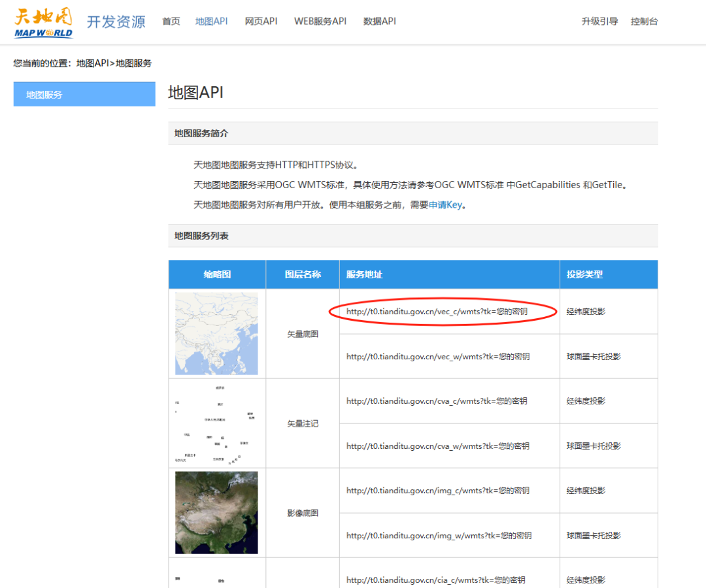Select the img_w wmts service URL
This screenshot has width=706, height=588.
click(439, 535)
